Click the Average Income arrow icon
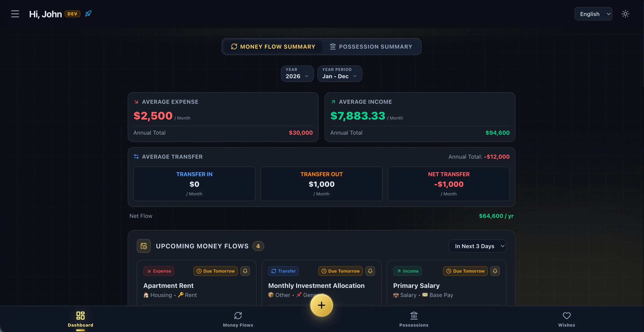The height and width of the screenshot is (332, 644). pyautogui.click(x=333, y=102)
